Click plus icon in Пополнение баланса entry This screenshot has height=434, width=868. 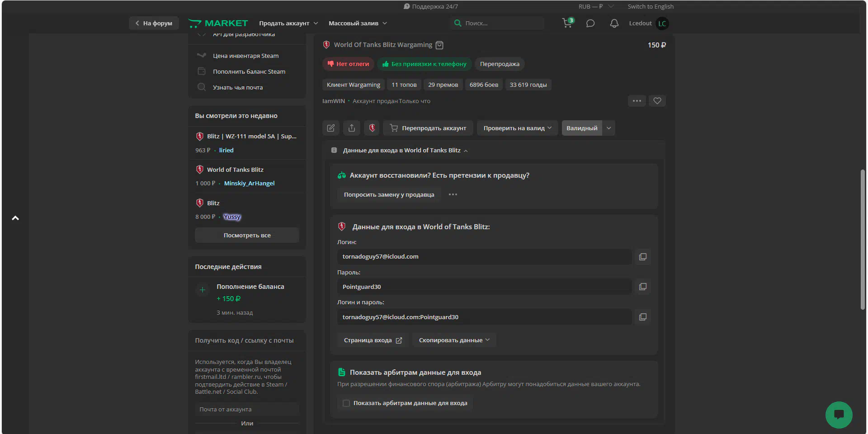coord(203,290)
